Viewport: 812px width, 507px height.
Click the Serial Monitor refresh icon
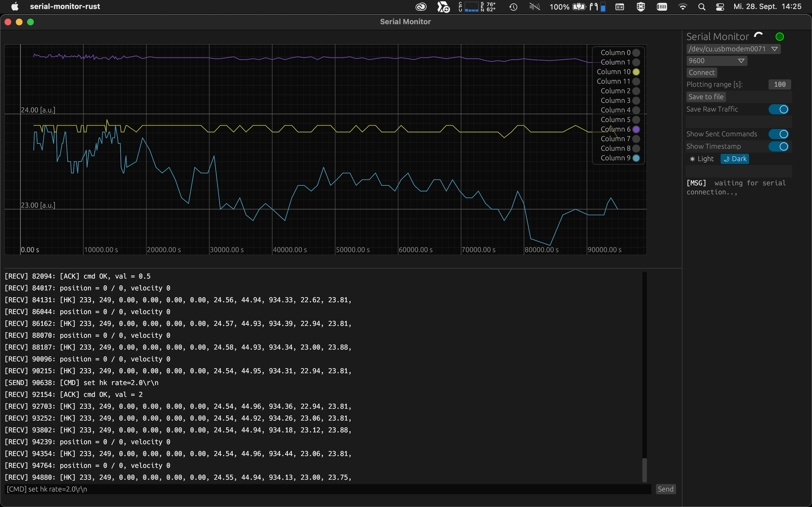point(759,36)
